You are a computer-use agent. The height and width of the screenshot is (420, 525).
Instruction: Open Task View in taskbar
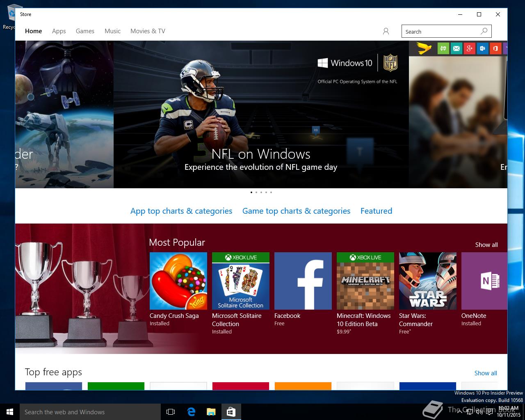[x=171, y=412]
